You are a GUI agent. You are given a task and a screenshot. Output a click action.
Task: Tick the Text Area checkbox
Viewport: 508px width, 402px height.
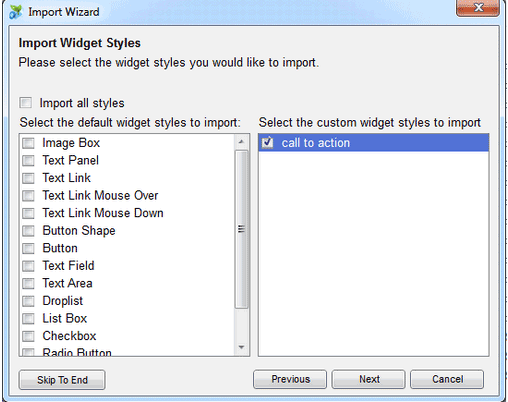28,283
